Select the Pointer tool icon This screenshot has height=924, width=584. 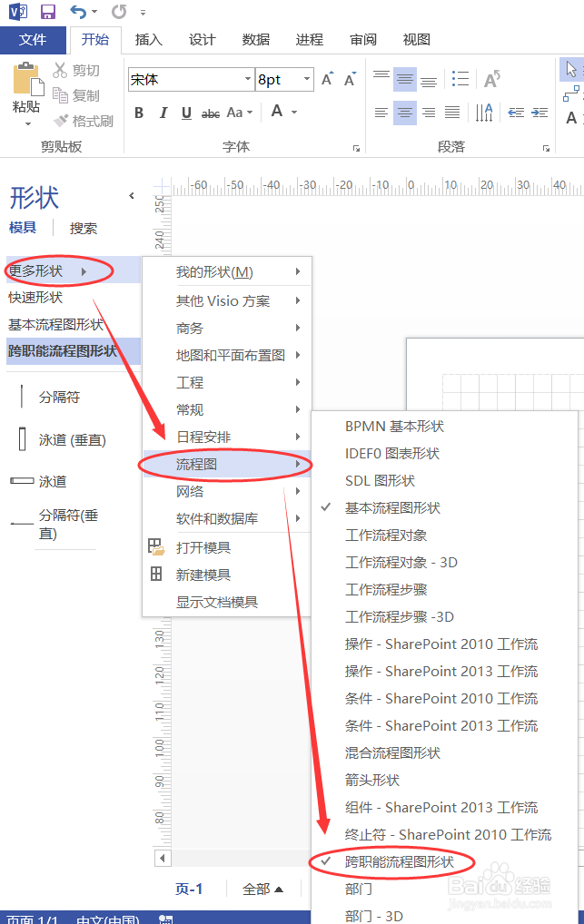pyautogui.click(x=570, y=70)
